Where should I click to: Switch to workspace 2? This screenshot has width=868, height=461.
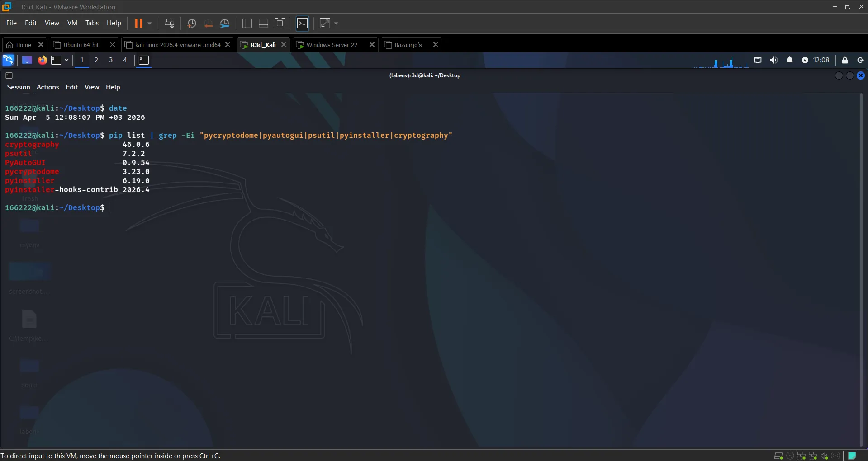click(96, 60)
